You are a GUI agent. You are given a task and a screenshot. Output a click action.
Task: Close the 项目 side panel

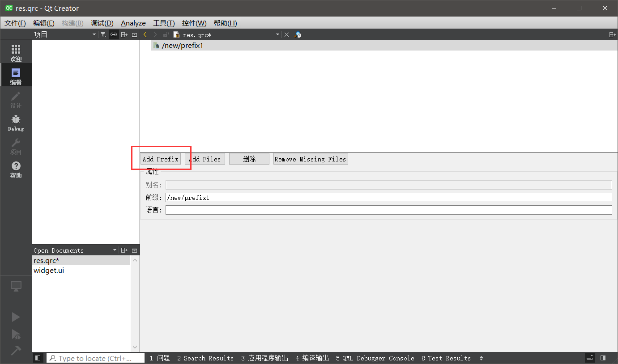(x=134, y=34)
